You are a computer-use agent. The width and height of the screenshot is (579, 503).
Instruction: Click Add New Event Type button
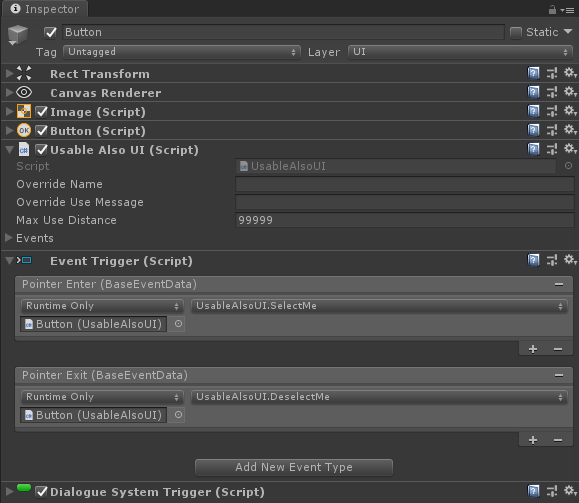pyautogui.click(x=294, y=467)
